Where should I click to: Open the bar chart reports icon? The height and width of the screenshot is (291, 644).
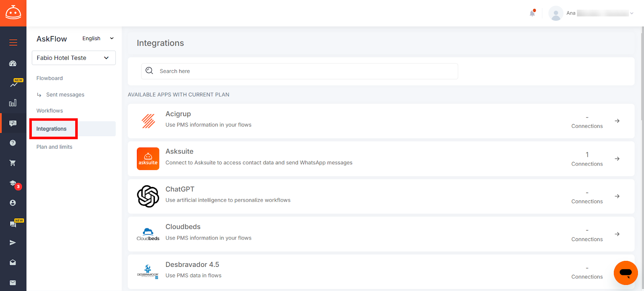point(13,103)
